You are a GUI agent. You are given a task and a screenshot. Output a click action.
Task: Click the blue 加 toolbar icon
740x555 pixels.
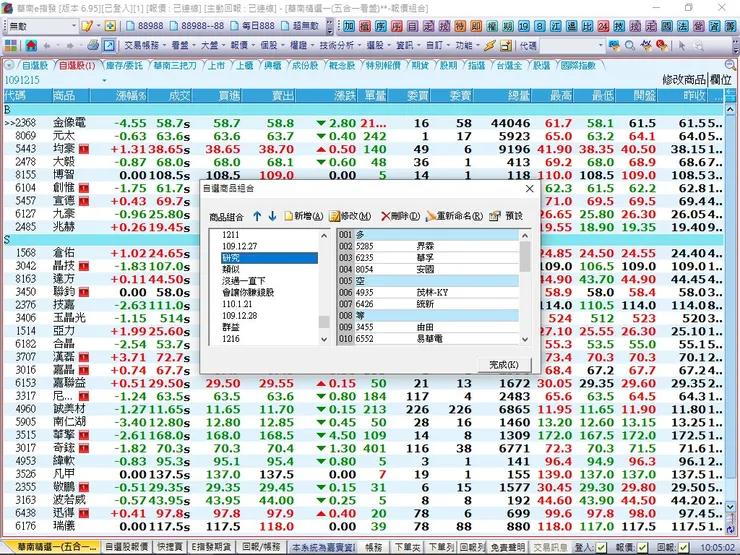click(x=349, y=26)
